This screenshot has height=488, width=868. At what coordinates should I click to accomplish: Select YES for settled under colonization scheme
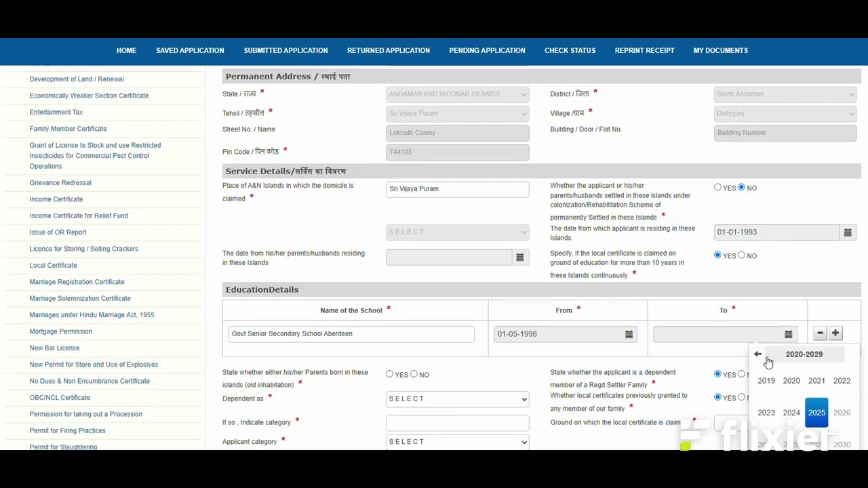coord(717,187)
